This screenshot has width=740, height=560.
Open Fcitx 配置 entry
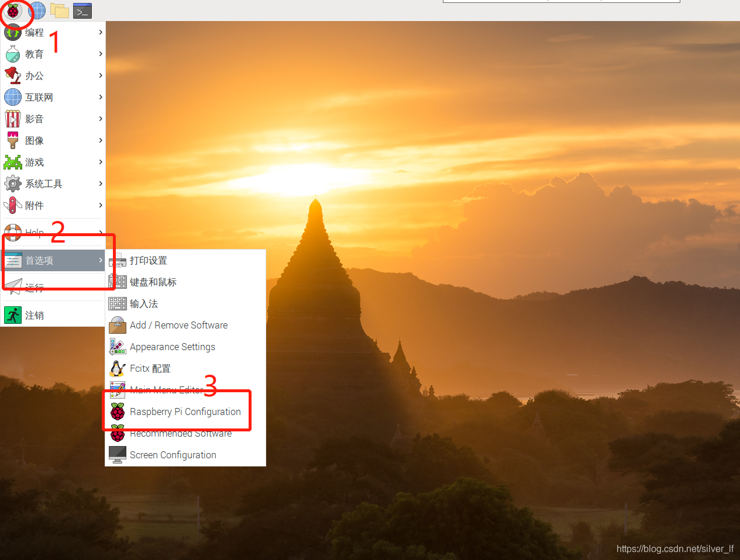coord(185,368)
